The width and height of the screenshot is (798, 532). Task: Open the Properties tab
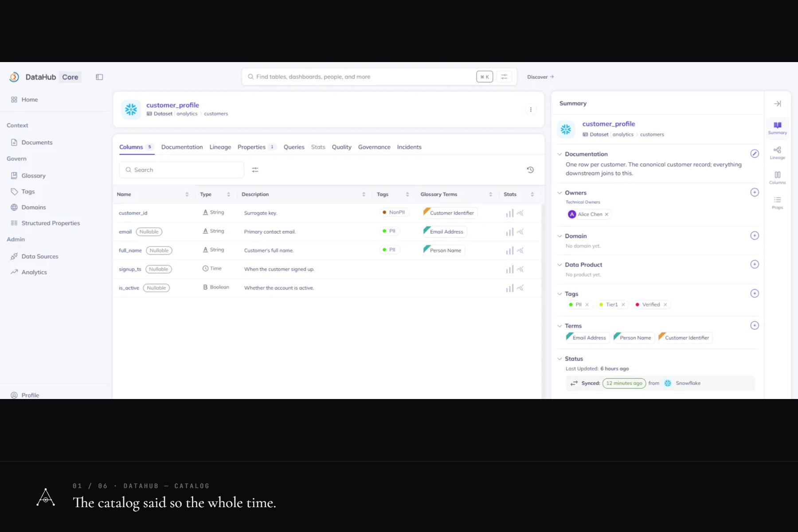256,147
